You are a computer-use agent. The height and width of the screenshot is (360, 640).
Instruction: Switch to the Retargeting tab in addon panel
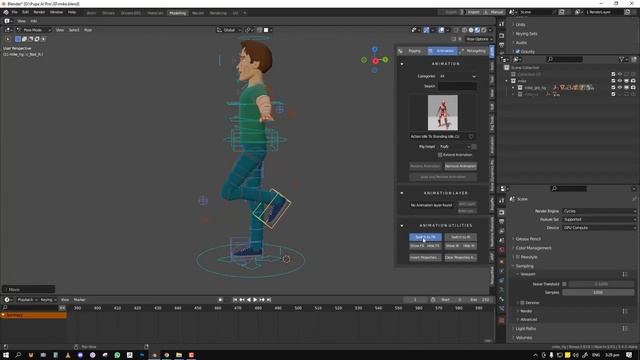tap(473, 51)
